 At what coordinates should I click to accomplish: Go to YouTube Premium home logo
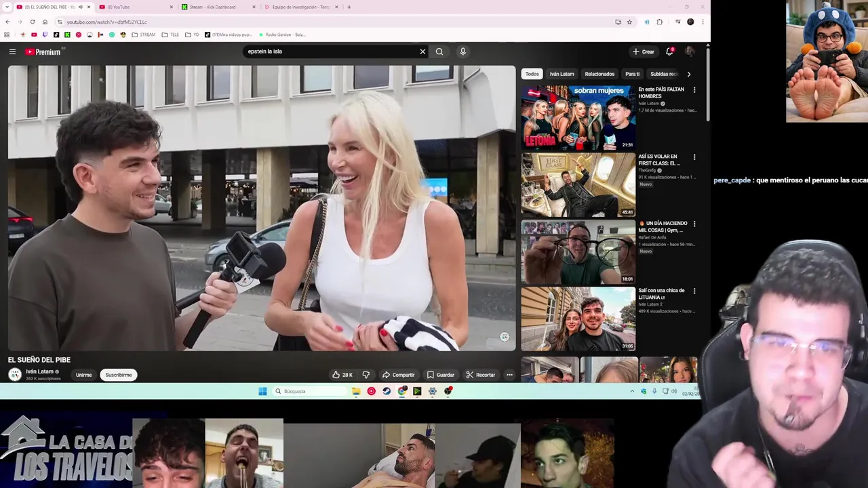(x=43, y=52)
